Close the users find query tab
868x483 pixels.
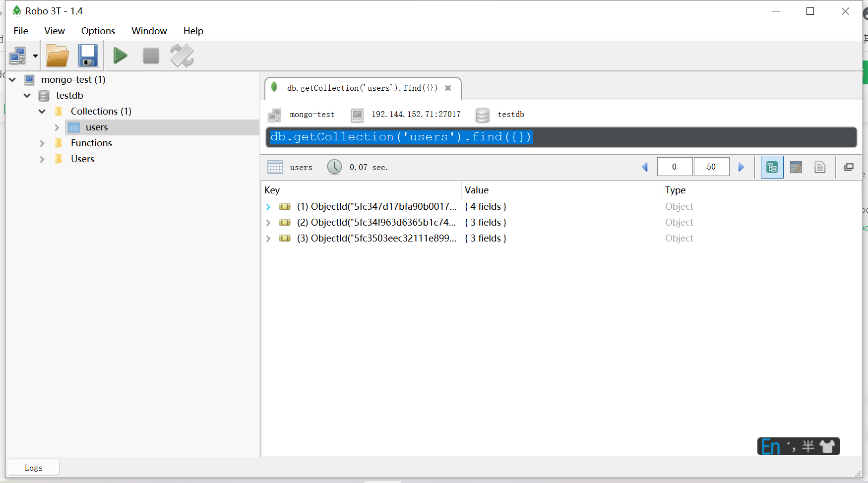pos(448,88)
